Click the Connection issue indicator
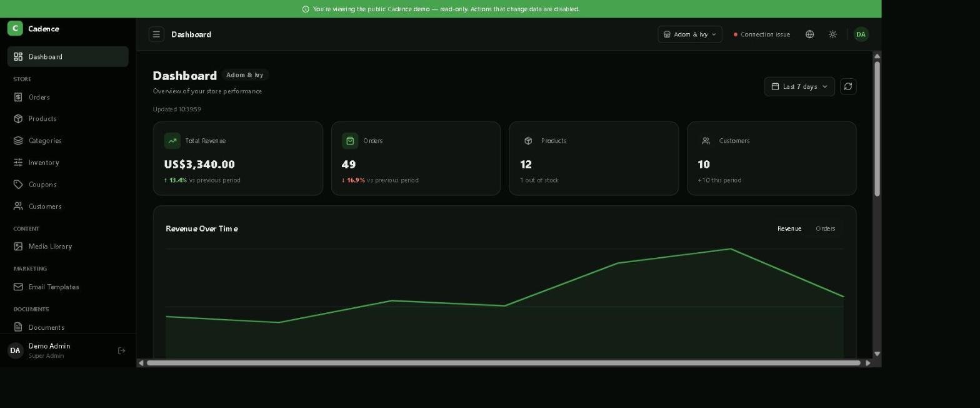 pos(762,34)
